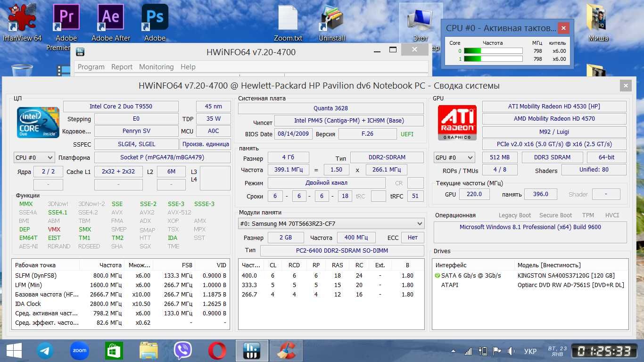
Task: Click the battery power tray icon
Action: (x=482, y=351)
